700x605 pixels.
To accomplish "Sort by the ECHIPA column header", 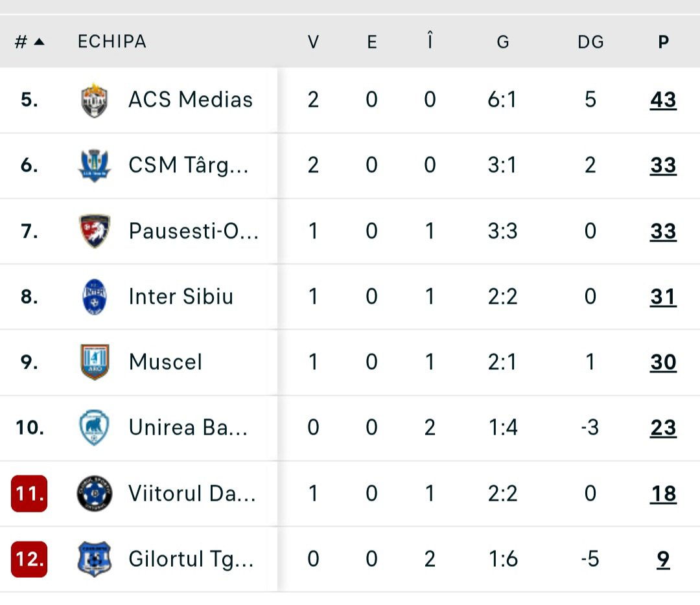I will [x=111, y=42].
